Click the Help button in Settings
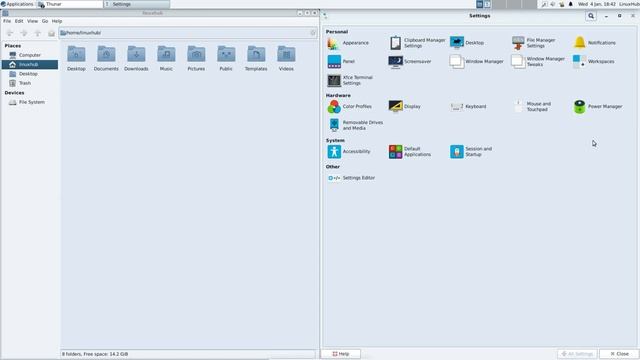Viewport: 640px width, 360px height. 341,354
